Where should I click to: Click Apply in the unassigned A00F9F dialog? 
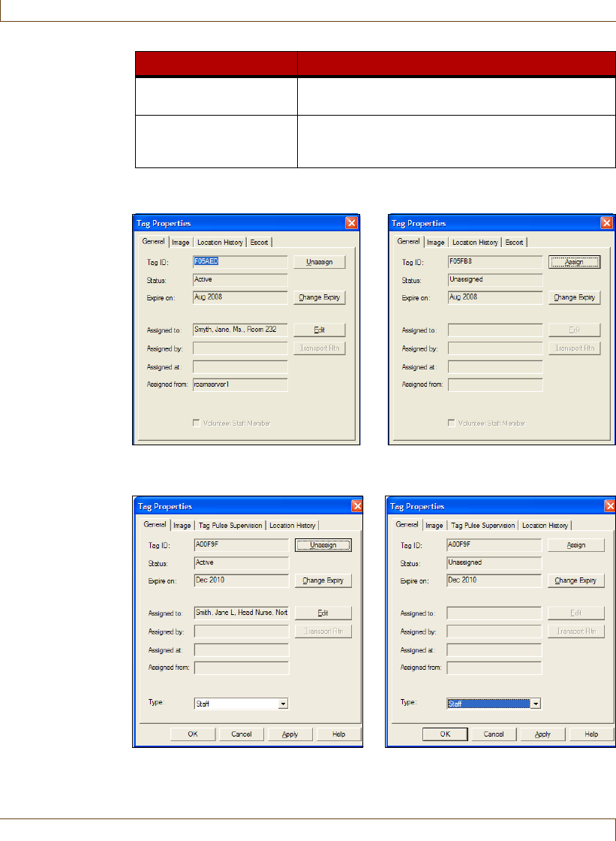(542, 734)
